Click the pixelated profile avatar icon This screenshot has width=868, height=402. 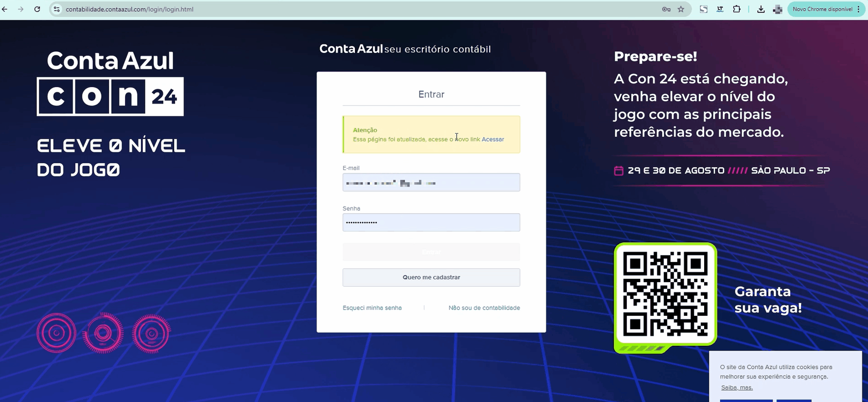[778, 9]
